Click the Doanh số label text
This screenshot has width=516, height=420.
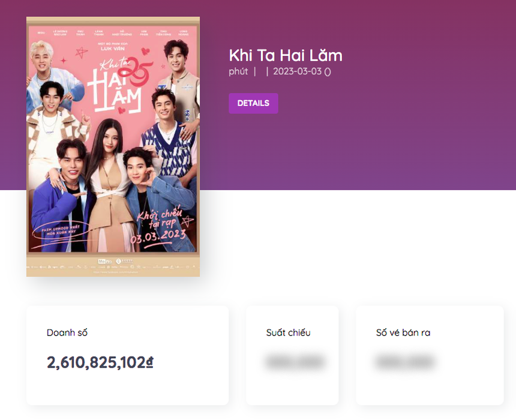tap(67, 333)
